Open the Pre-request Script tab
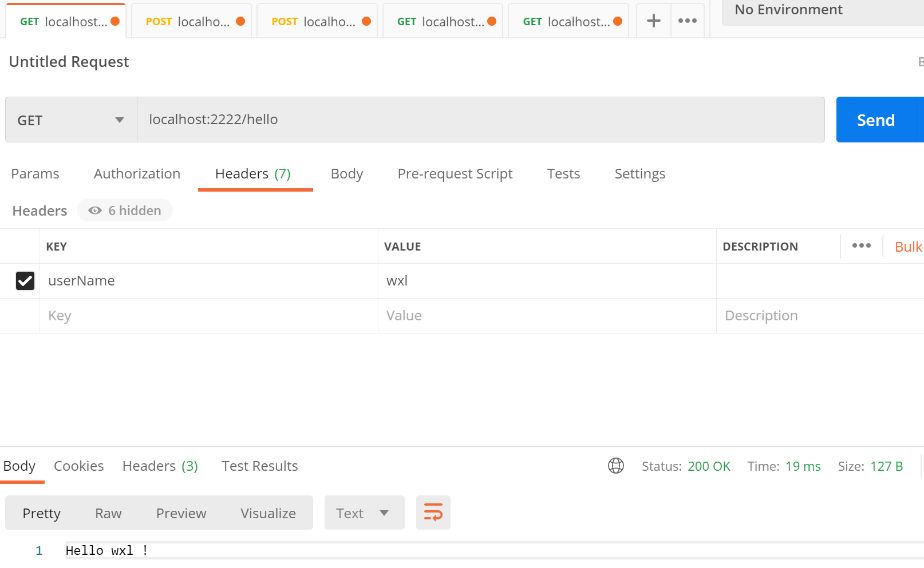924x568 pixels. tap(455, 173)
